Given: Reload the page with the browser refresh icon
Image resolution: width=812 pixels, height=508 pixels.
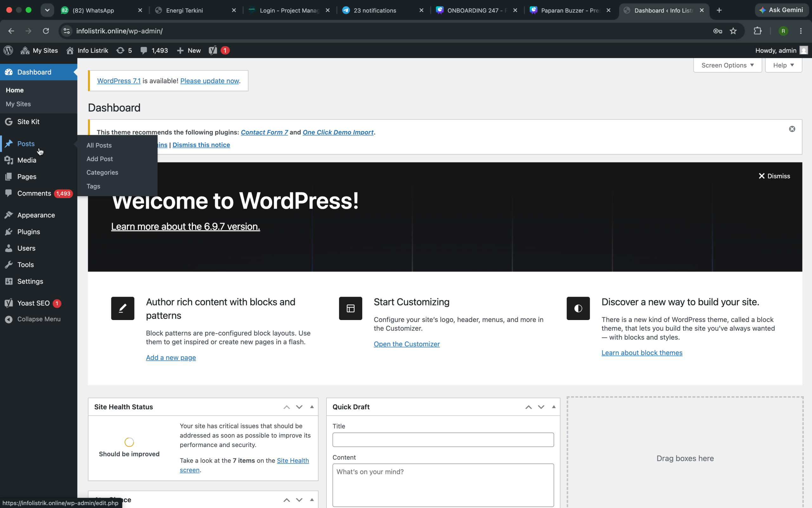Looking at the screenshot, I should (46, 31).
